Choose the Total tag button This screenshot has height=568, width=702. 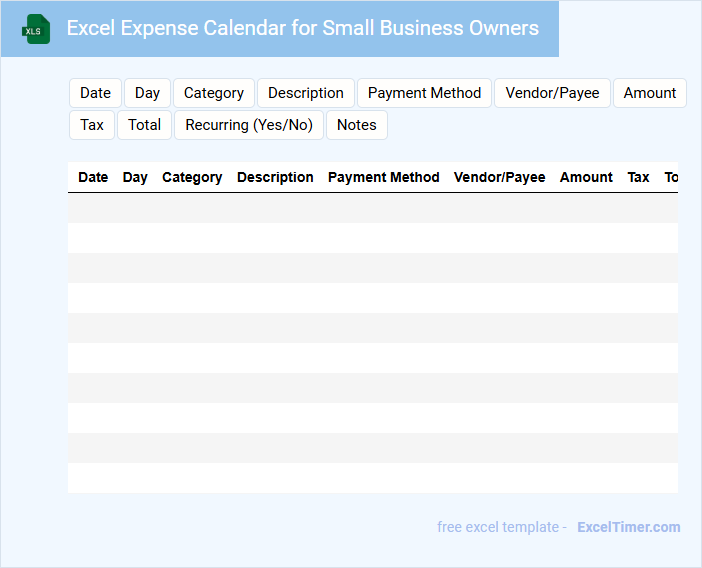[145, 125]
